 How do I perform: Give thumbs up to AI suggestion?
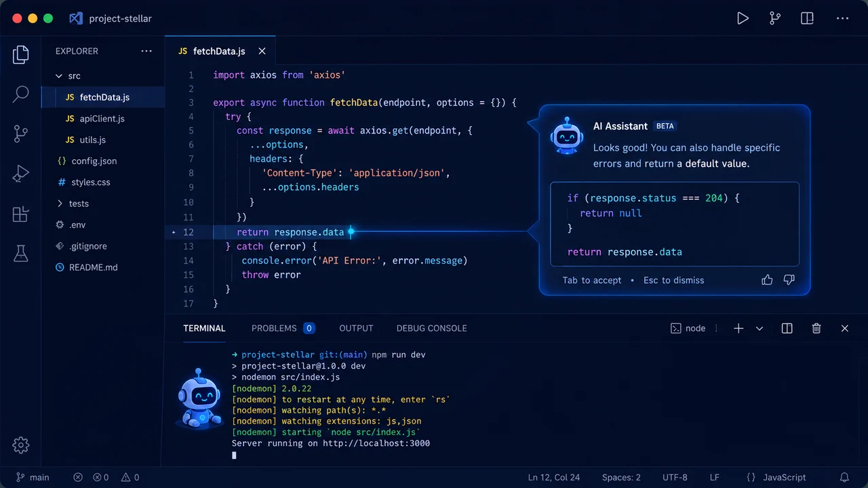(767, 280)
